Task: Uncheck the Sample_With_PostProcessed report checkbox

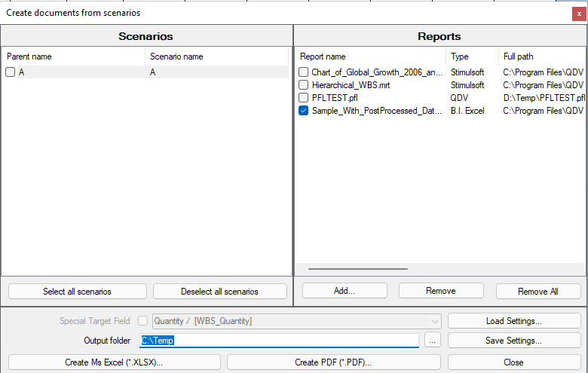Action: click(x=303, y=111)
